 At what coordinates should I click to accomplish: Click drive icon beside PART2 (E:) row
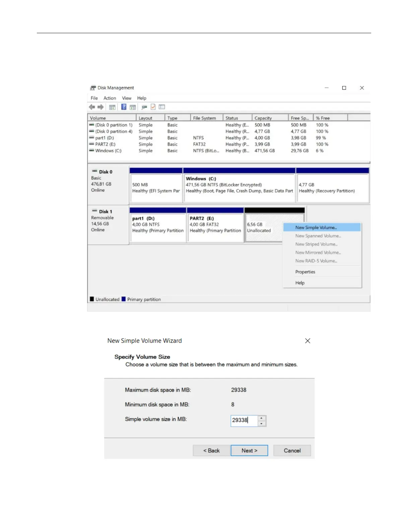point(91,144)
